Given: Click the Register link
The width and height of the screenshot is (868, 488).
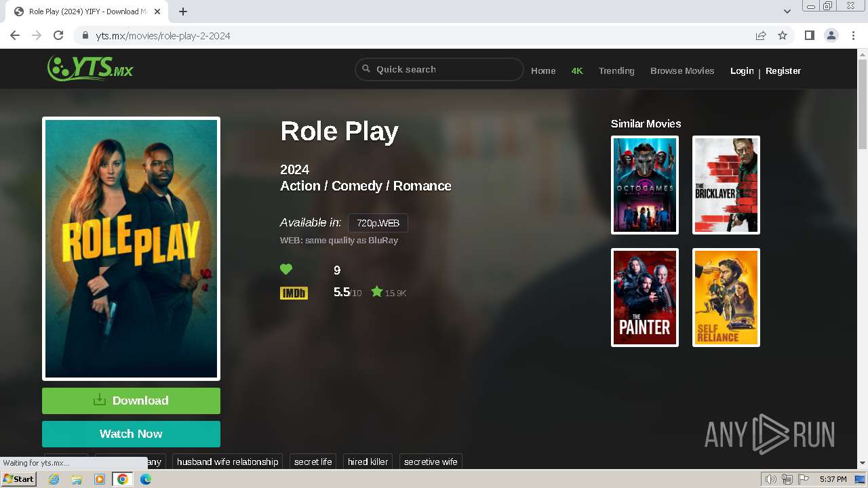Looking at the screenshot, I should click(783, 70).
